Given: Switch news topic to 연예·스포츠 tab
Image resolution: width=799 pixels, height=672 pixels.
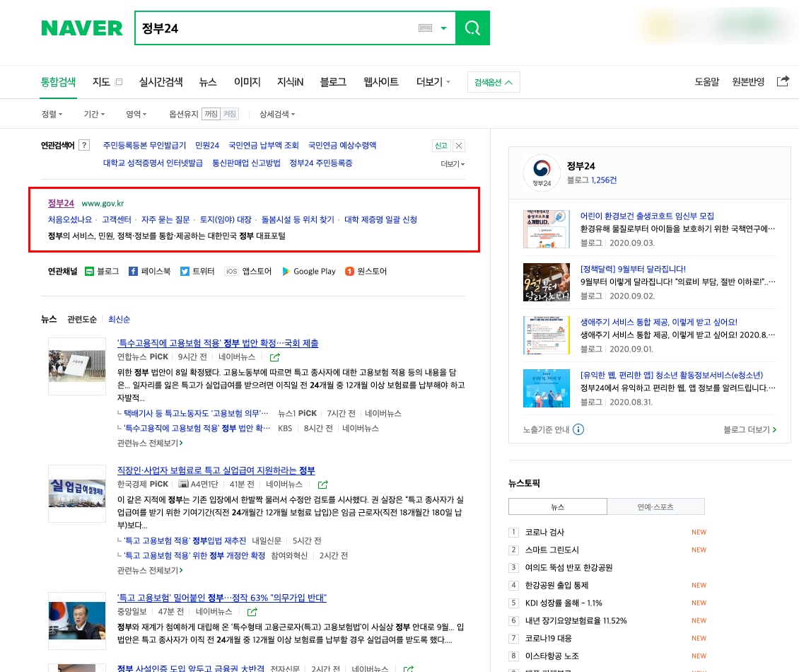Looking at the screenshot, I should click(x=655, y=506).
